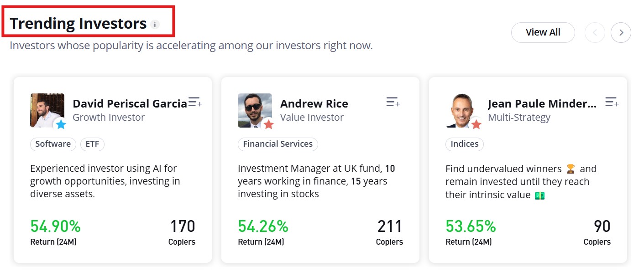
Task: Click Andrew Rice's 54.26% return figure
Action: point(263,226)
